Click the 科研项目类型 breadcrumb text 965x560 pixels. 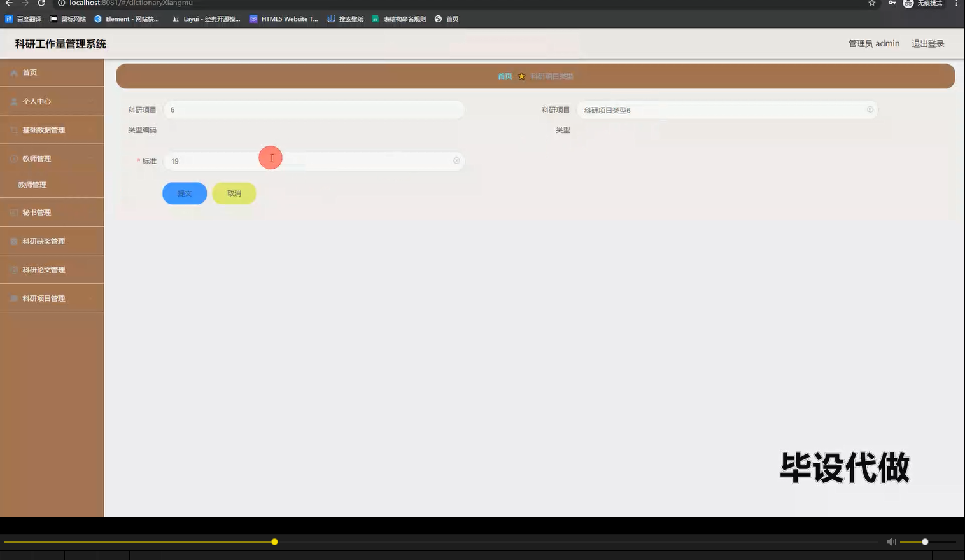point(552,76)
